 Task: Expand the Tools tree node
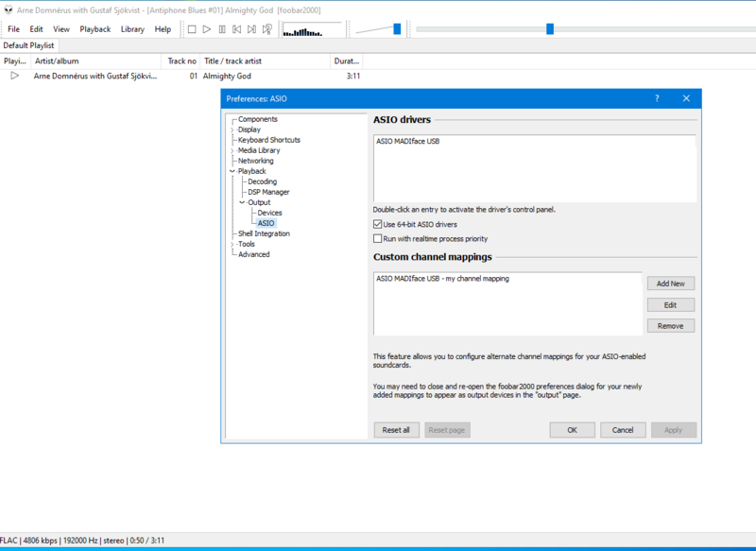[x=232, y=244]
